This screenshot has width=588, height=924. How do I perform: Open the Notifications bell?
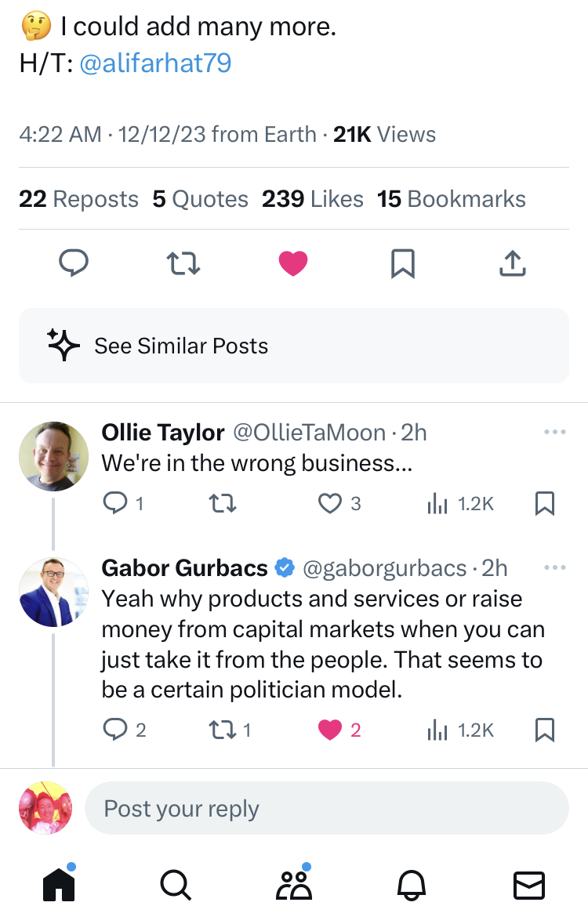click(x=412, y=885)
